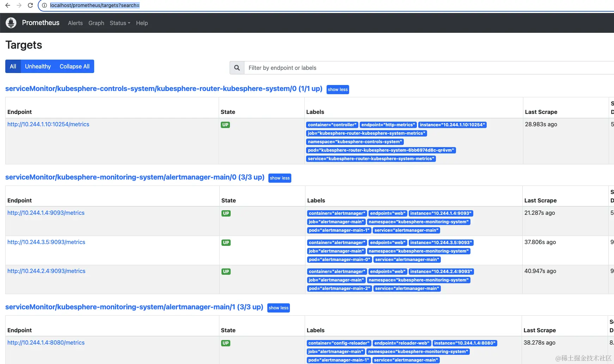Viewport: 614px width, 364px height.
Task: Click the Collapse All button
Action: [x=74, y=66]
